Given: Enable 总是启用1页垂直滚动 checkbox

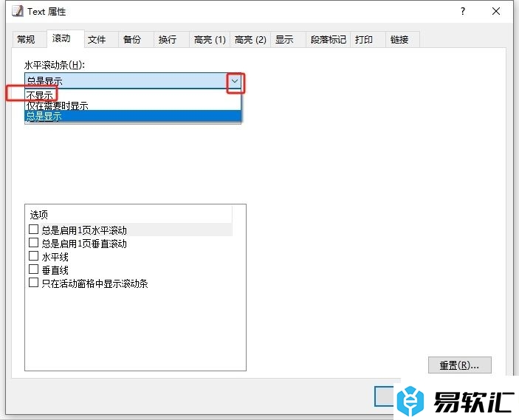Looking at the screenshot, I should tap(33, 243).
